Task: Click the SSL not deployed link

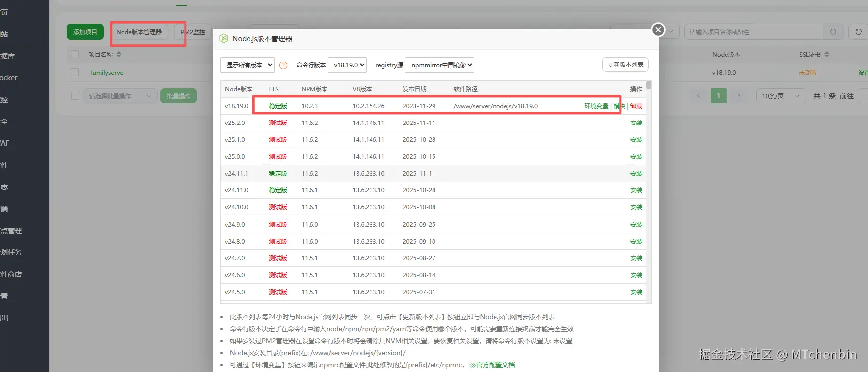Action: pyautogui.click(x=807, y=72)
